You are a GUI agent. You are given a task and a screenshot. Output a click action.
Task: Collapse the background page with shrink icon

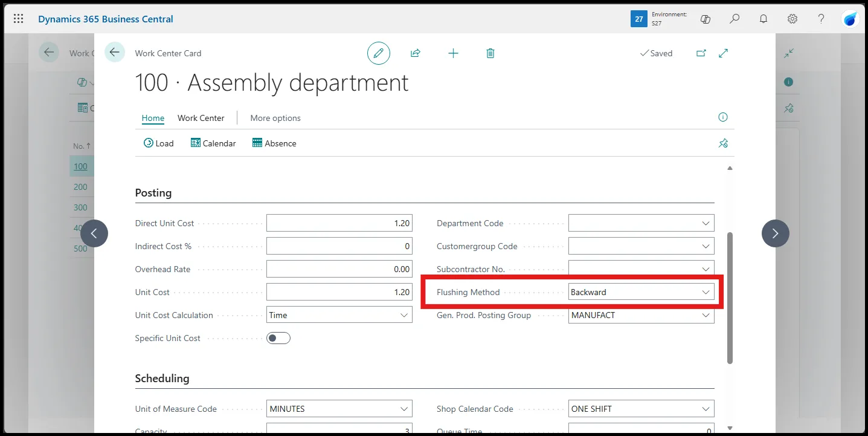789,53
